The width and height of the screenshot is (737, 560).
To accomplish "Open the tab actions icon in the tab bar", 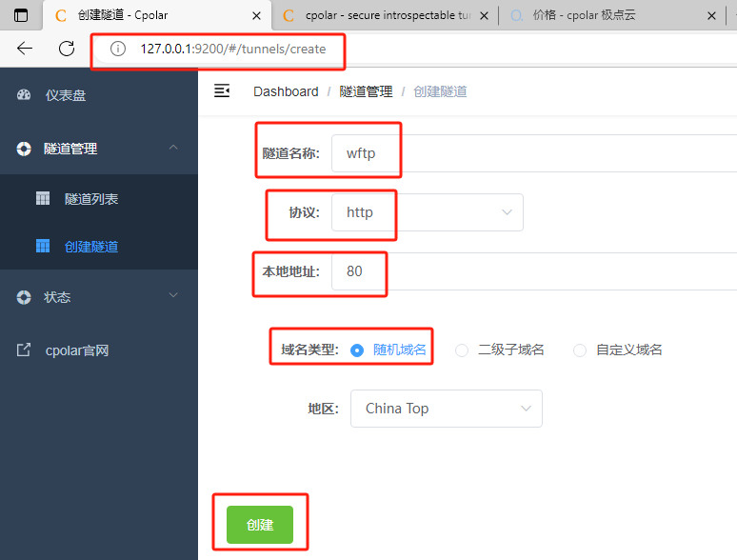I will click(x=21, y=15).
